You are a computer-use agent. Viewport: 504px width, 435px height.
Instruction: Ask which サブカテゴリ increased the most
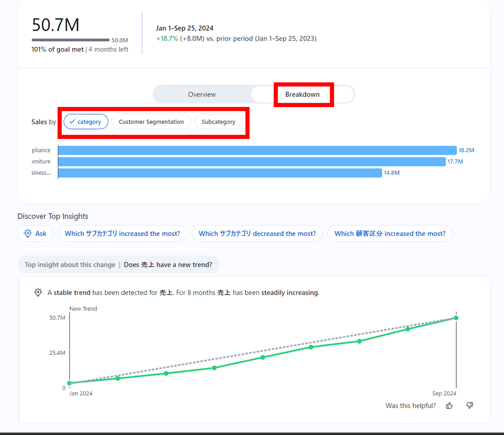(122, 234)
